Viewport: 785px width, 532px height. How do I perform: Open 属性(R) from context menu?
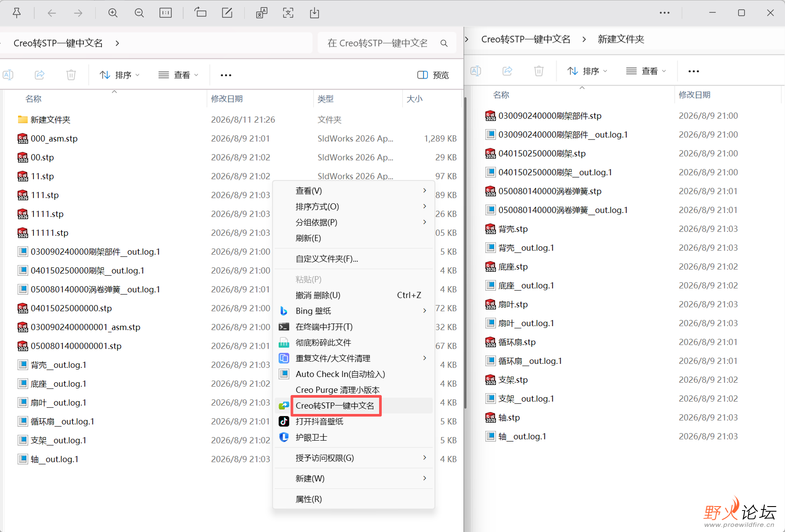tap(354, 499)
